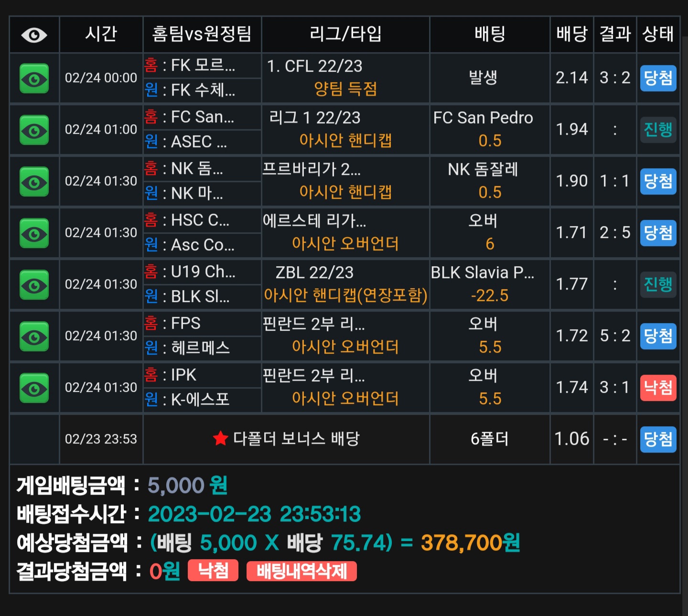Click the 시간 column header

point(101,34)
